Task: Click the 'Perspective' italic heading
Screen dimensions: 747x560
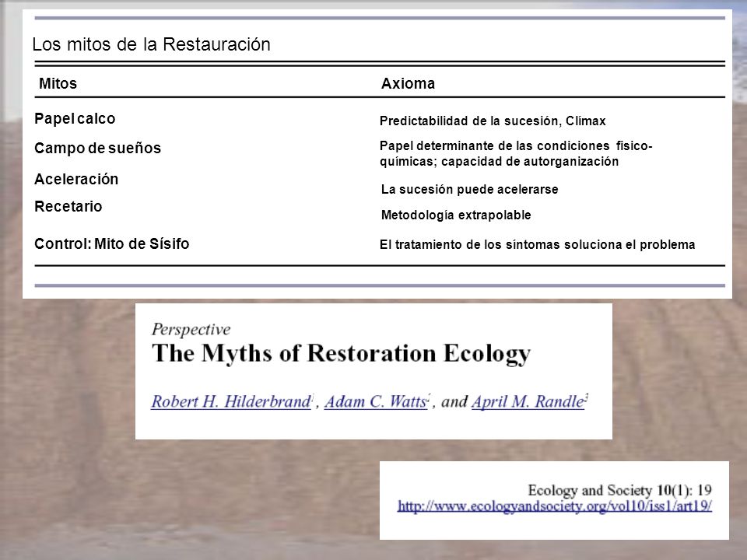Action: coord(191,330)
